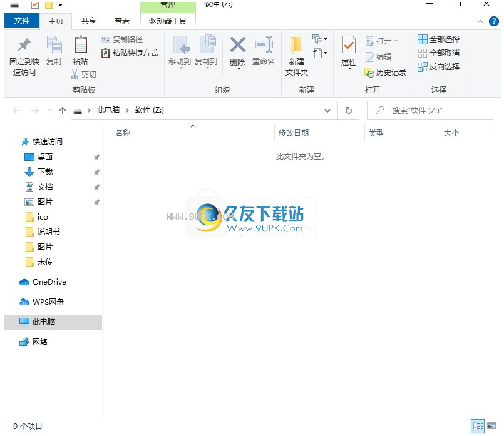The height and width of the screenshot is (436, 504).
Task: Click 软件 (Z:) breadcrumb in address bar
Action: point(150,110)
